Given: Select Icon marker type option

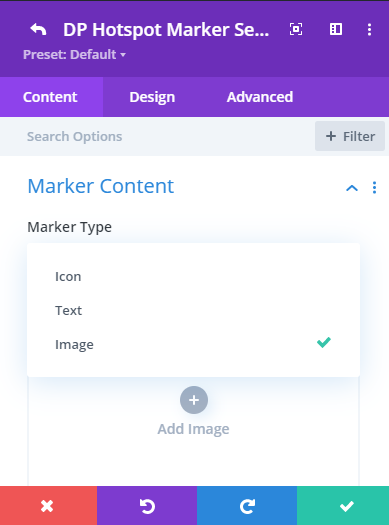Looking at the screenshot, I should click(193, 277).
